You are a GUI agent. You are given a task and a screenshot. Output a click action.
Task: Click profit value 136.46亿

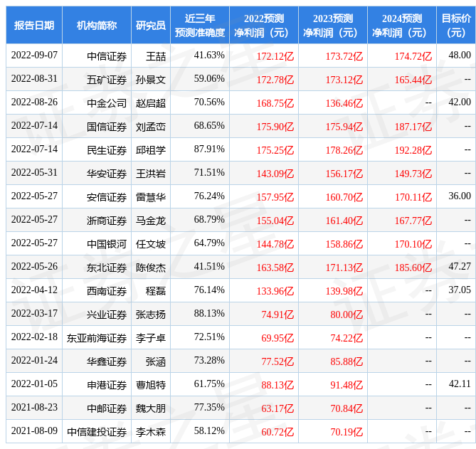click(x=344, y=103)
